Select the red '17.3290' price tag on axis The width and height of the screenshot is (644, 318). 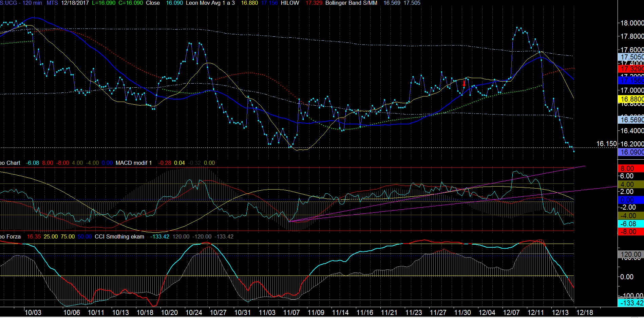point(631,69)
